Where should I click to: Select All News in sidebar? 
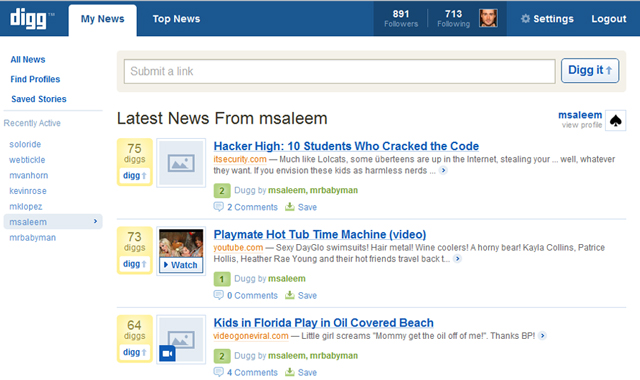tap(28, 60)
